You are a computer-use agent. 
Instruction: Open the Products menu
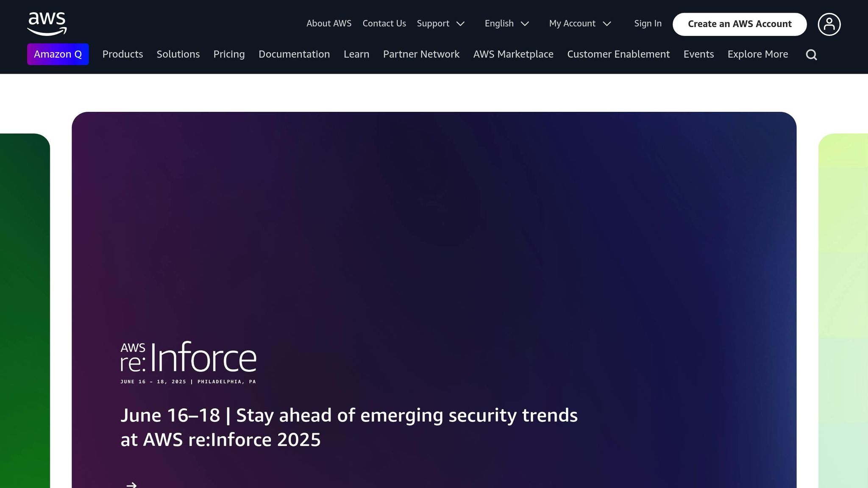(x=122, y=54)
